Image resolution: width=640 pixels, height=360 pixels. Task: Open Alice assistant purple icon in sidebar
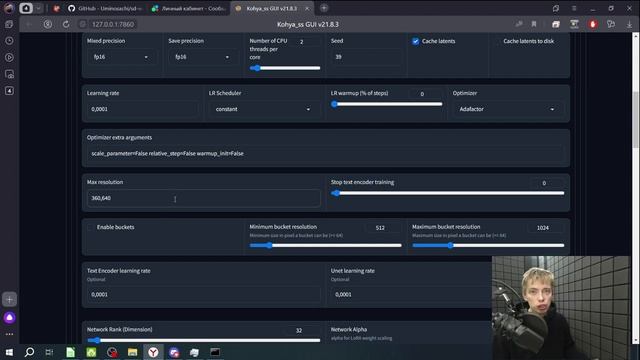(x=9, y=318)
